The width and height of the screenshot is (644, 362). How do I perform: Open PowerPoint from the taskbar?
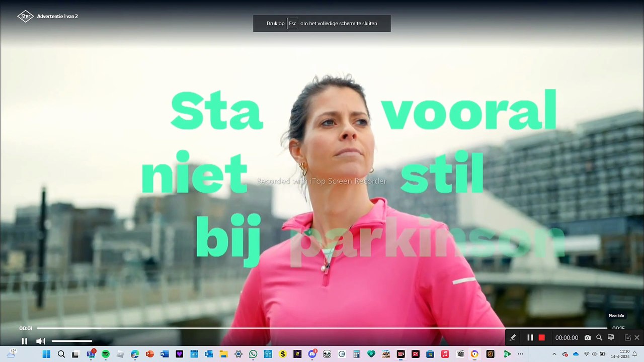point(149,354)
